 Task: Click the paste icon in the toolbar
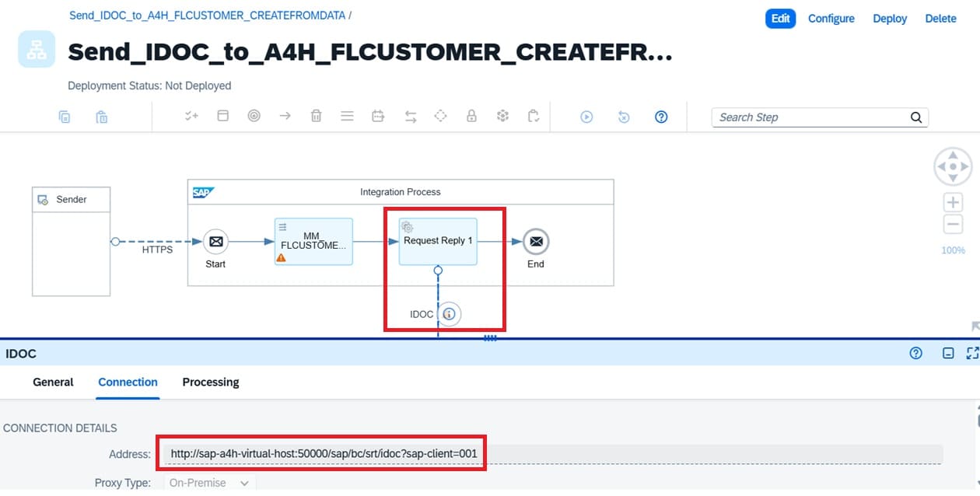(x=101, y=117)
